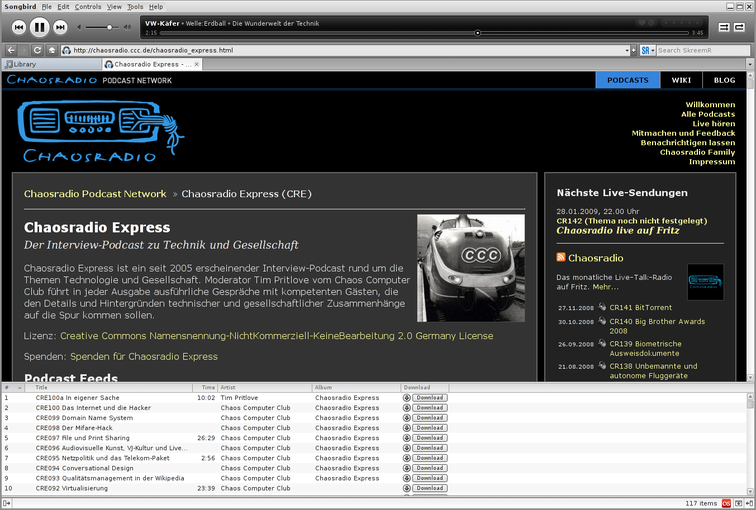Ban this track with the circle icon
This screenshot has width=756, height=510.
coord(651,23)
